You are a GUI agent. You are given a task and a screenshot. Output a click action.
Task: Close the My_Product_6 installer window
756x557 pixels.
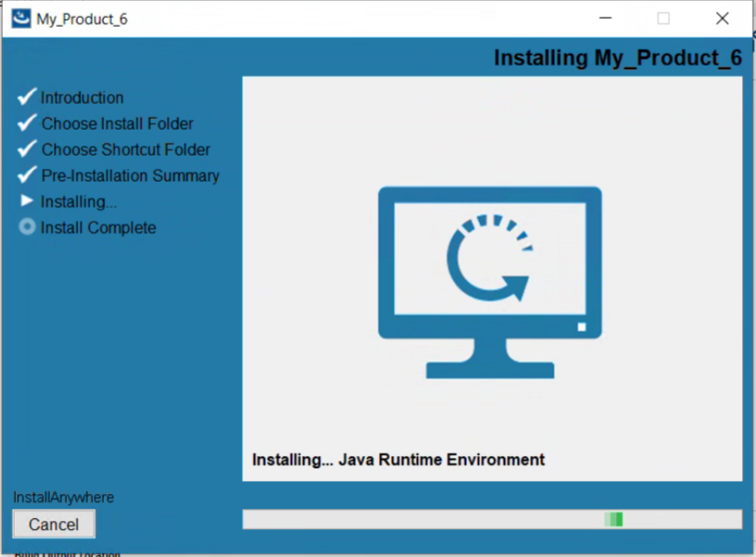(x=722, y=19)
